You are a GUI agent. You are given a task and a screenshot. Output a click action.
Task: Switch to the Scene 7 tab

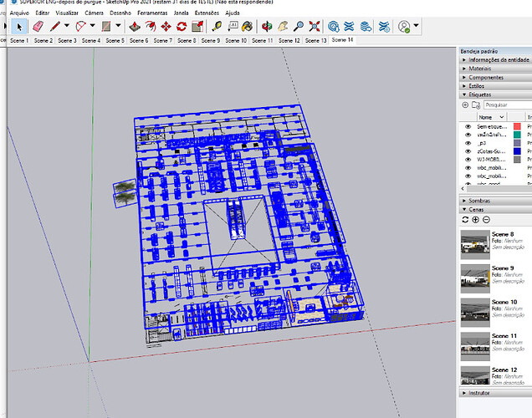click(x=163, y=40)
